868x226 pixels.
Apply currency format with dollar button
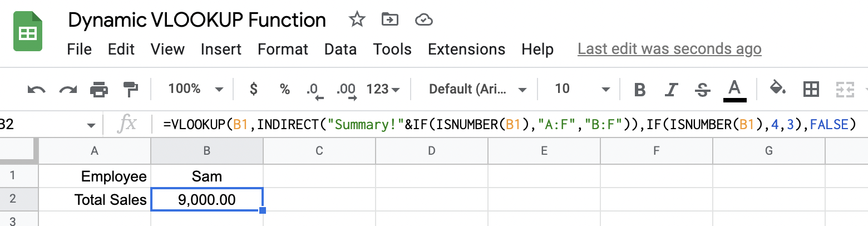pos(254,89)
